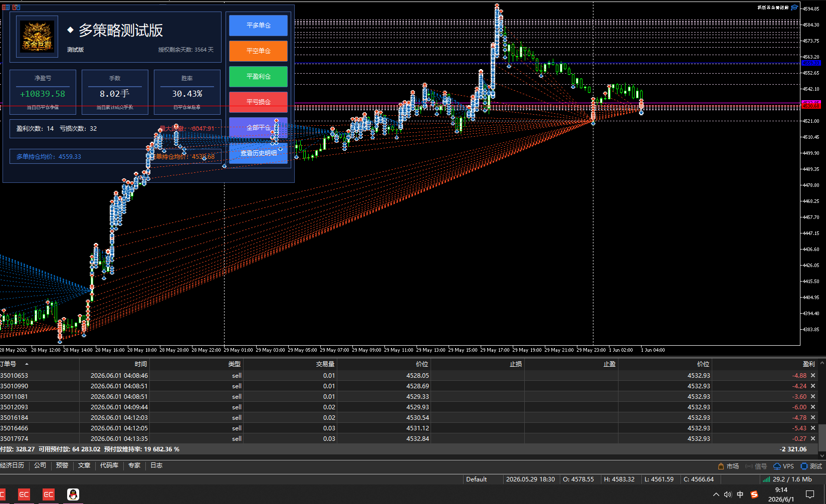Click the Default profile status entry
The image size is (826, 504).
[x=476, y=479]
